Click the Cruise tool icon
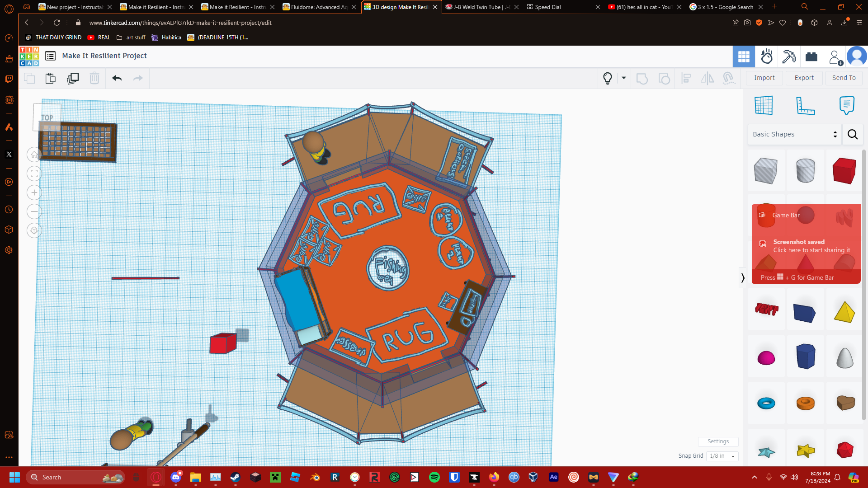 coord(728,79)
